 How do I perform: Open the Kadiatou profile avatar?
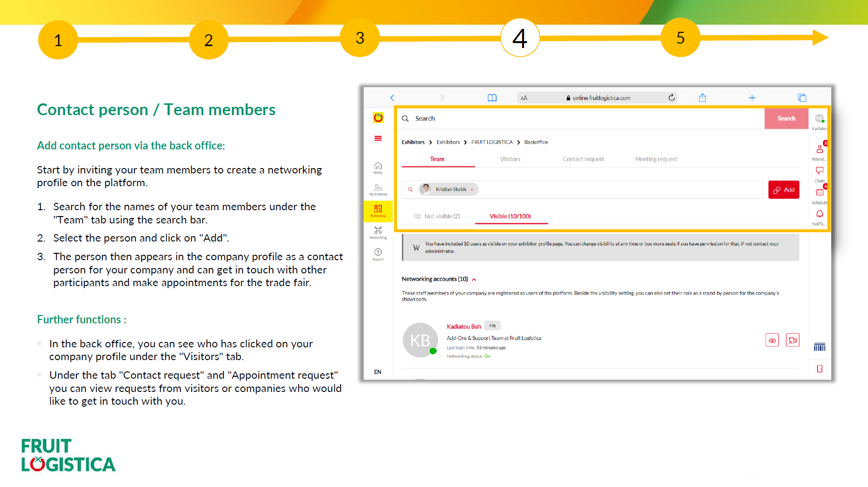(819, 118)
